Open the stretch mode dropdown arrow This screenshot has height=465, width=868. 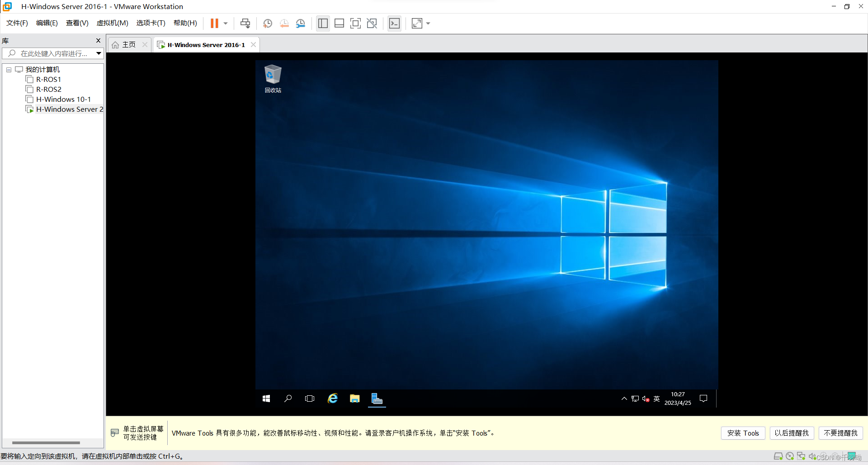point(428,23)
